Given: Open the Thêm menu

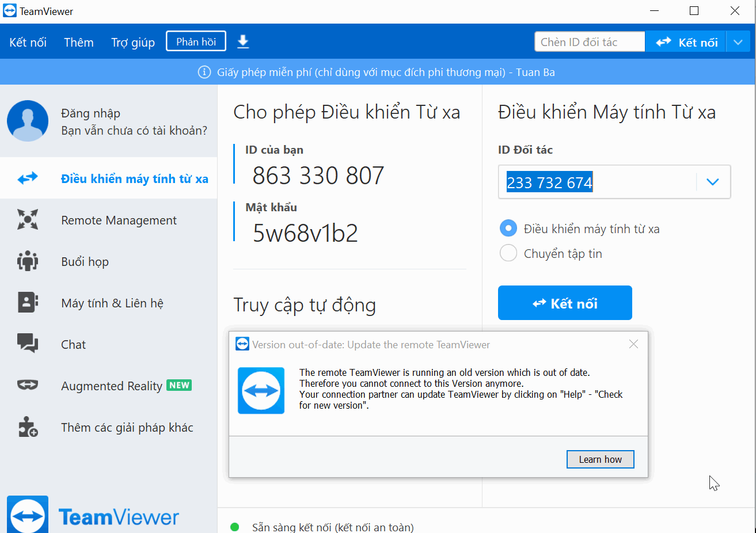Looking at the screenshot, I should click(x=78, y=42).
